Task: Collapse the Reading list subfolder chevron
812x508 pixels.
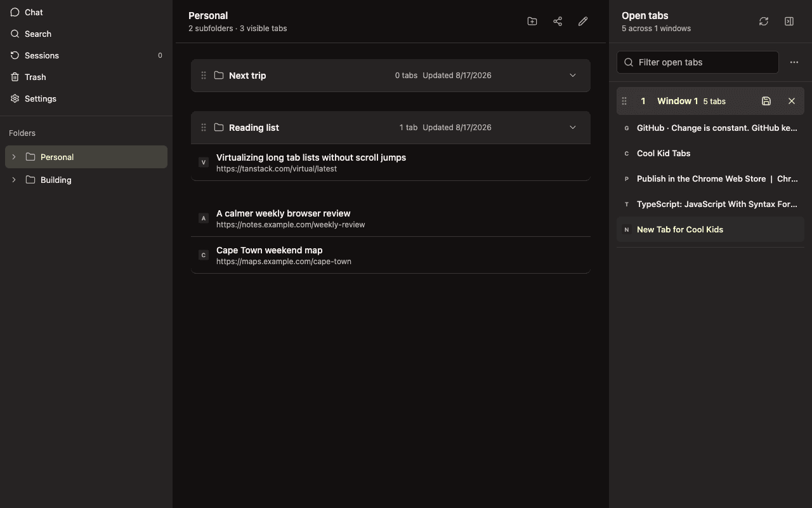Action: pyautogui.click(x=573, y=128)
